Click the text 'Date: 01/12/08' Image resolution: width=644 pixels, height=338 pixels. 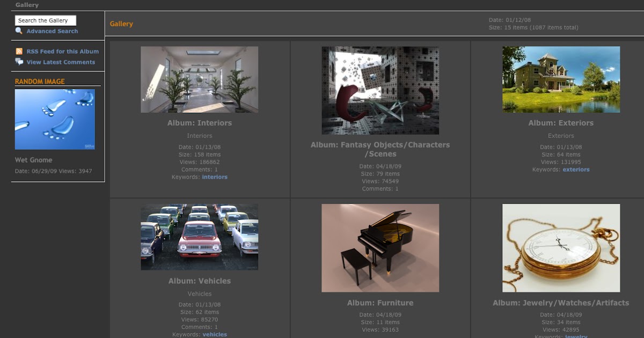coord(509,20)
